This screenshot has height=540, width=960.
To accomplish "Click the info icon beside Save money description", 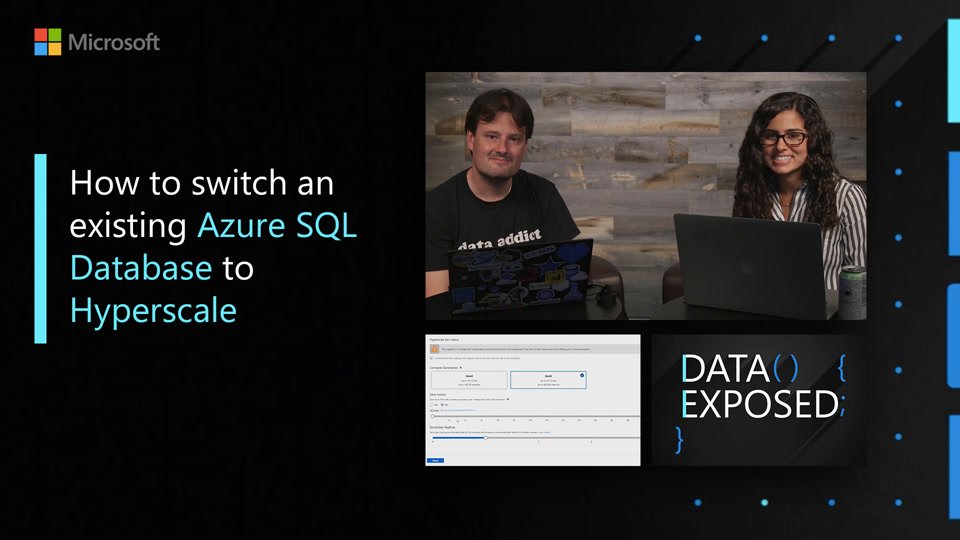I will (x=508, y=399).
